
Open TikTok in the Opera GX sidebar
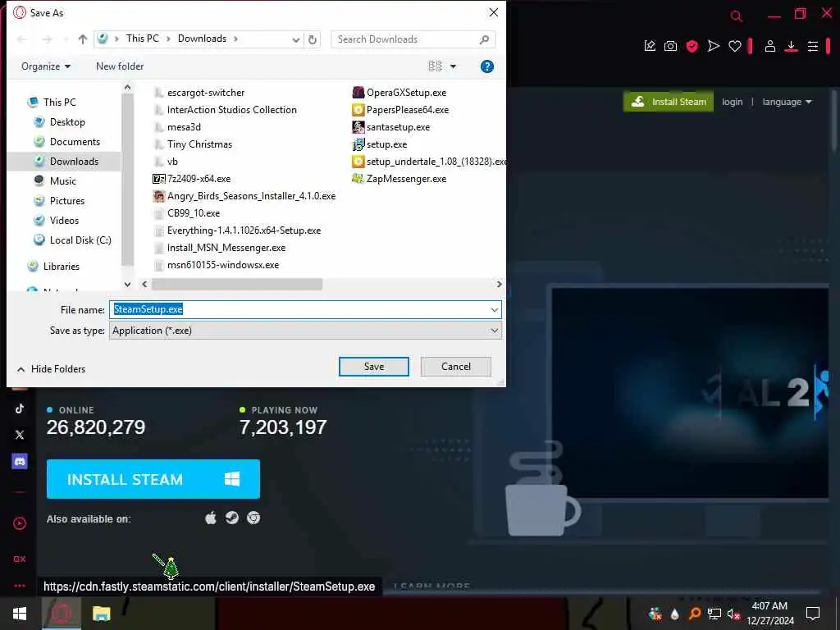20,409
